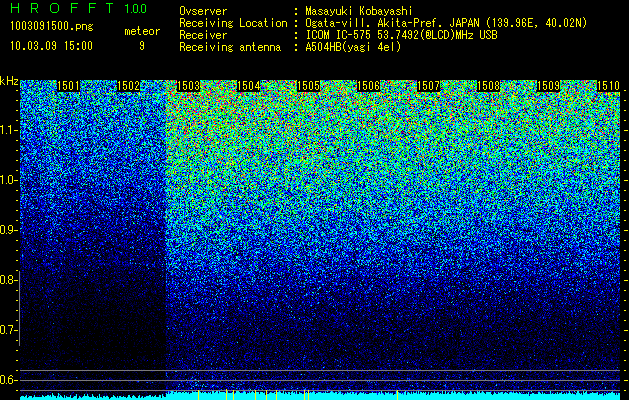The height and width of the screenshot is (400, 629).
Task: Click the 1508 time marker
Action: pyautogui.click(x=488, y=86)
